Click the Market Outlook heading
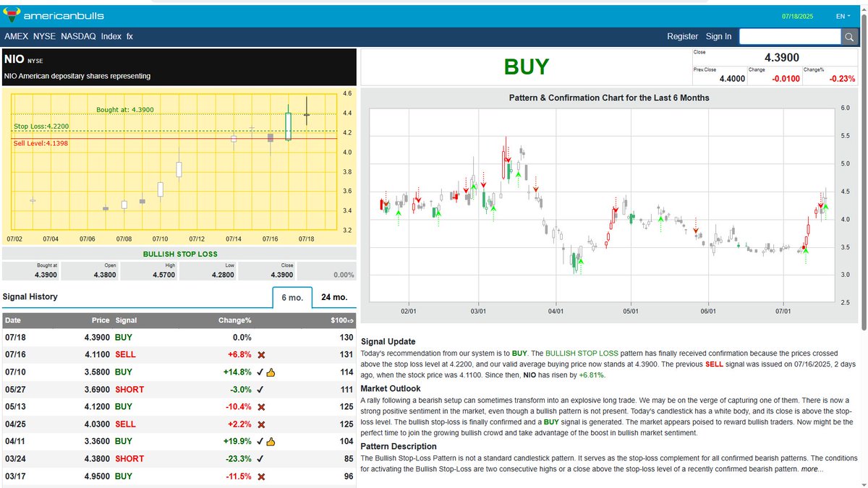The width and height of the screenshot is (868, 488). [391, 388]
